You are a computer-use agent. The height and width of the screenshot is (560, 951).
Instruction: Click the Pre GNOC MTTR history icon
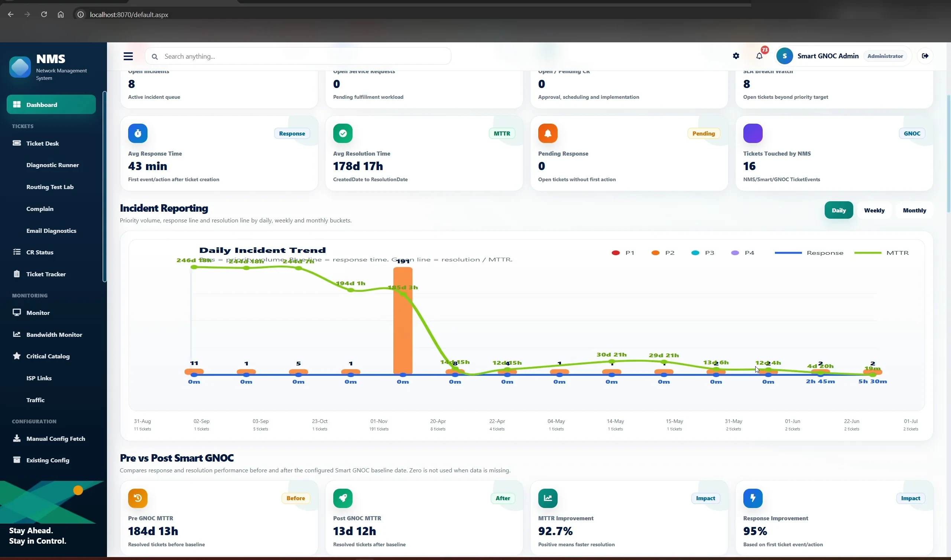pos(138,498)
